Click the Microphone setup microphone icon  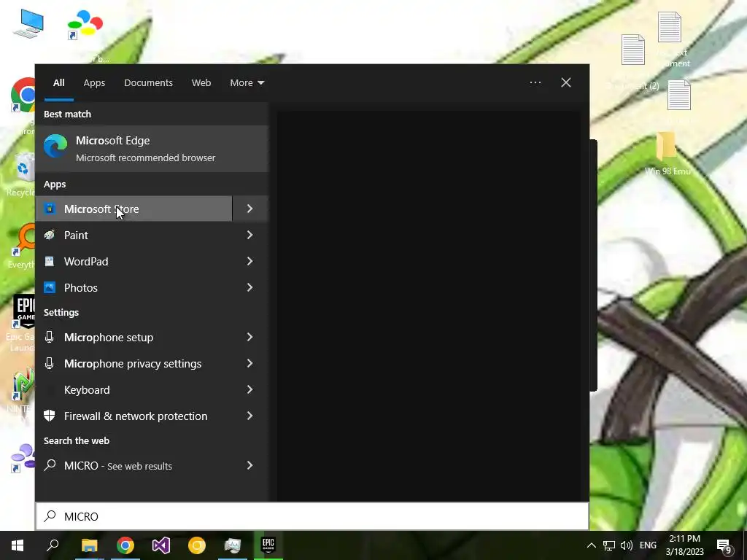(49, 337)
